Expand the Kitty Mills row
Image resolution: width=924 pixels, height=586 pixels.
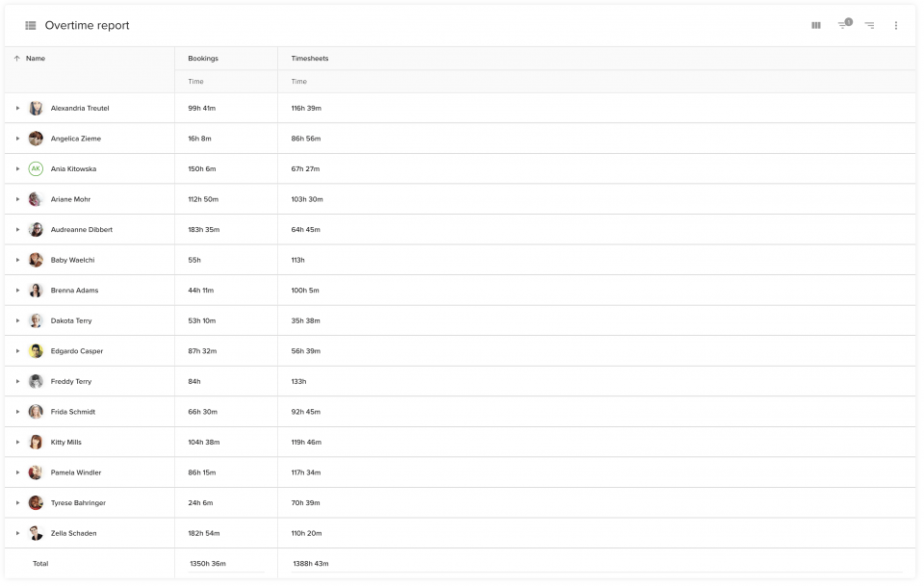[x=17, y=443]
